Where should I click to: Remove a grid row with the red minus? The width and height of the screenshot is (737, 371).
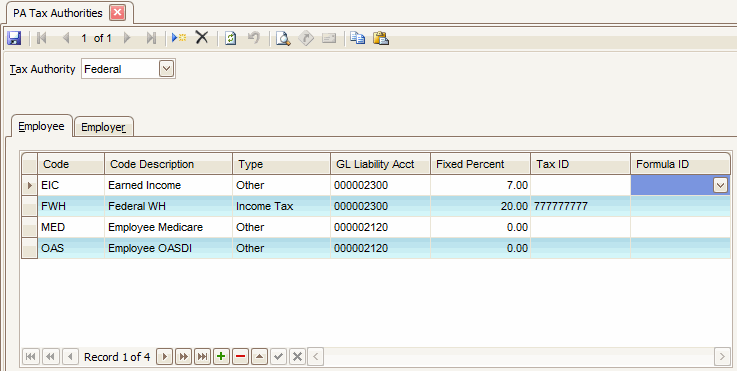[x=240, y=356]
